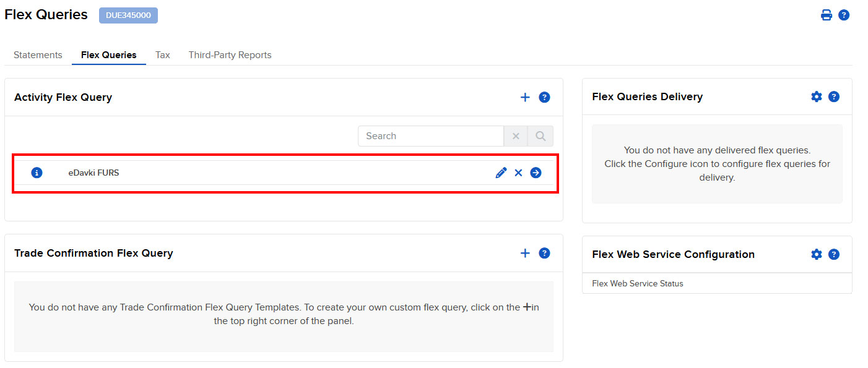This screenshot has width=868, height=368.
Task: Select the Flex Queries tab
Action: [x=109, y=55]
